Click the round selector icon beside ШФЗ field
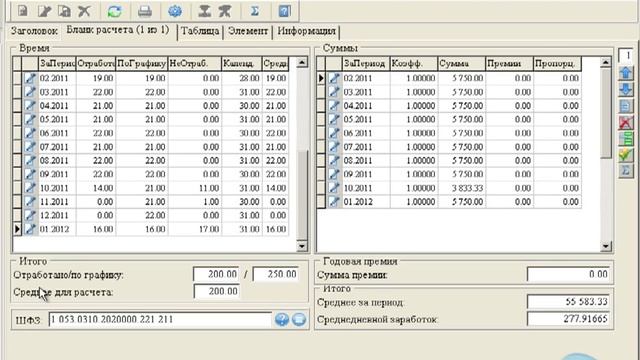640x360 pixels. click(x=299, y=320)
